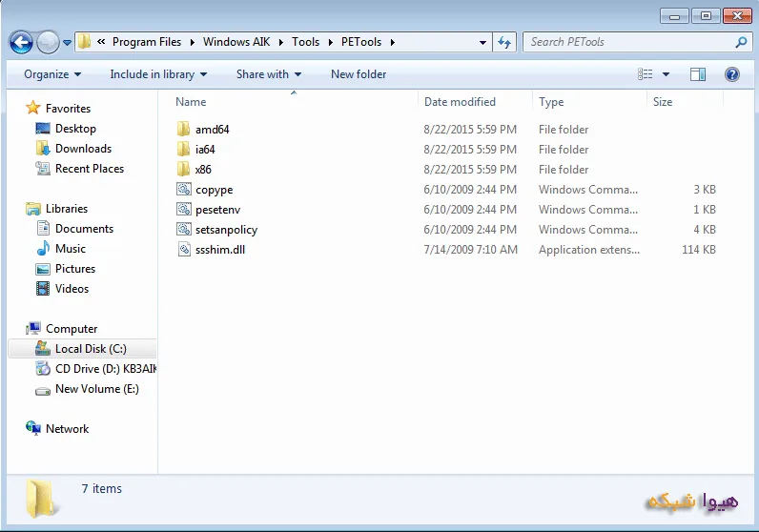Go back with the blue Back arrow

point(21,43)
